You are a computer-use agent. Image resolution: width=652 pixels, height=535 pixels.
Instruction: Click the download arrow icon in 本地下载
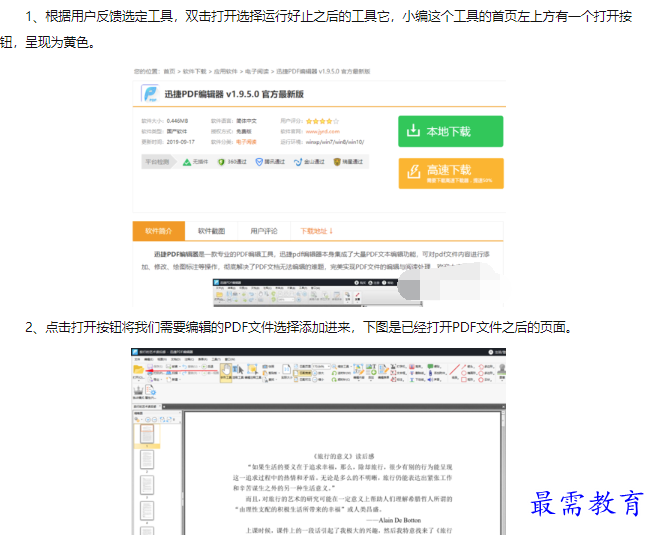(413, 131)
